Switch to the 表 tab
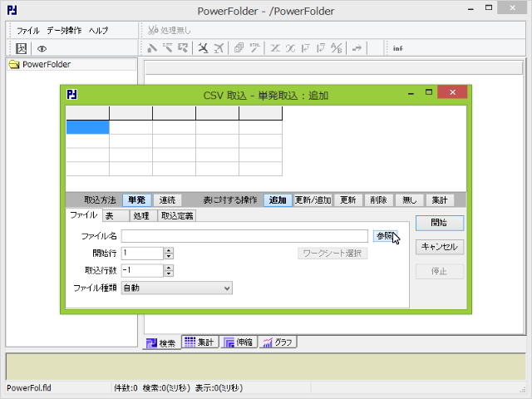532x399 pixels. pos(116,216)
